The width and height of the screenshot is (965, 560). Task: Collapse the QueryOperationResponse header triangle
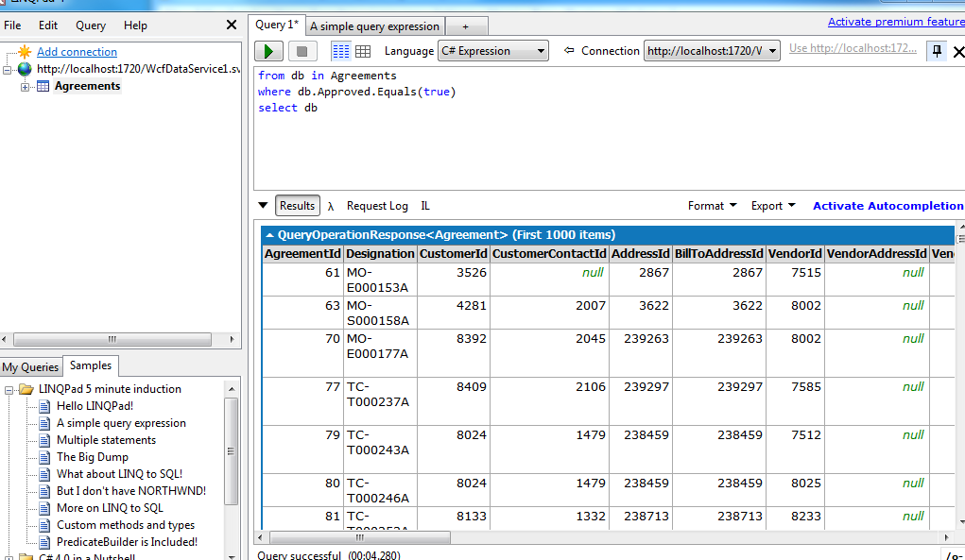(x=269, y=235)
